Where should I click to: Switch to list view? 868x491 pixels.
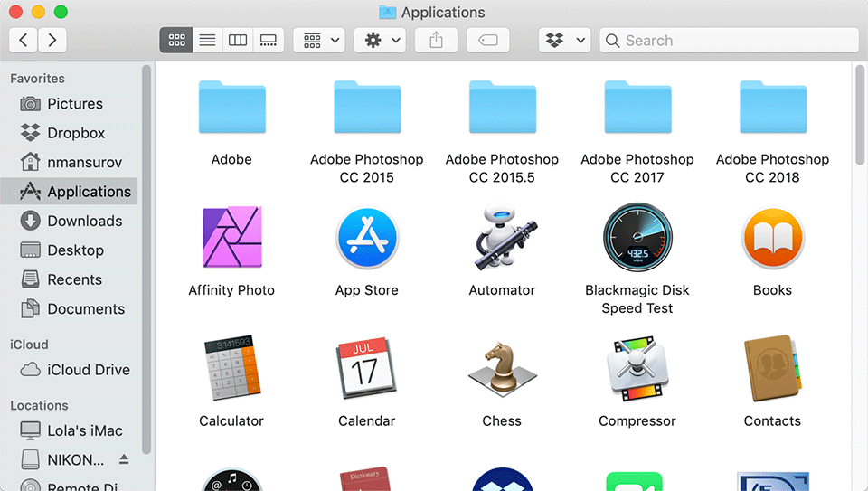pyautogui.click(x=208, y=40)
